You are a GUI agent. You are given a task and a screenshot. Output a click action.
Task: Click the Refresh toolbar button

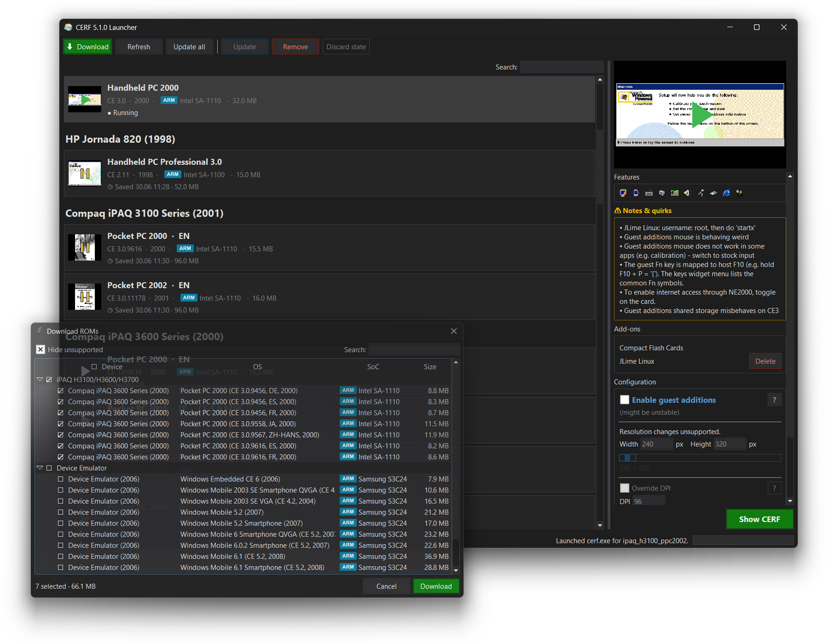pos(139,46)
